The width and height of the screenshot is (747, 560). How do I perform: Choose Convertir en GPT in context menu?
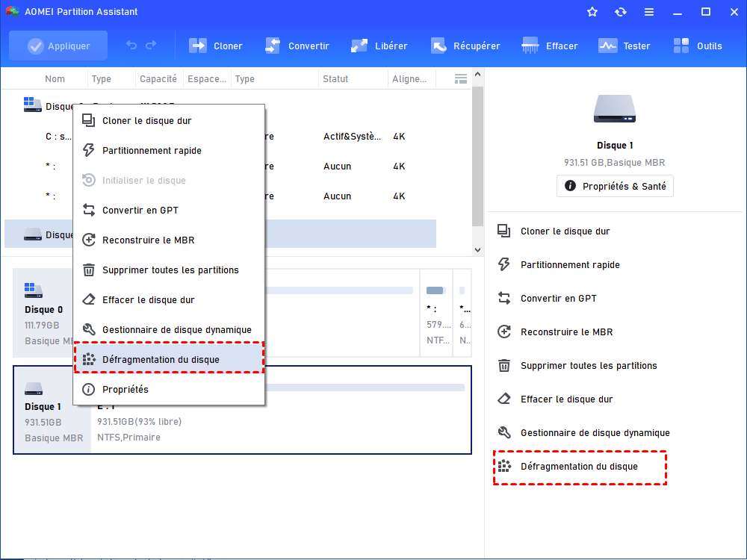pos(169,210)
